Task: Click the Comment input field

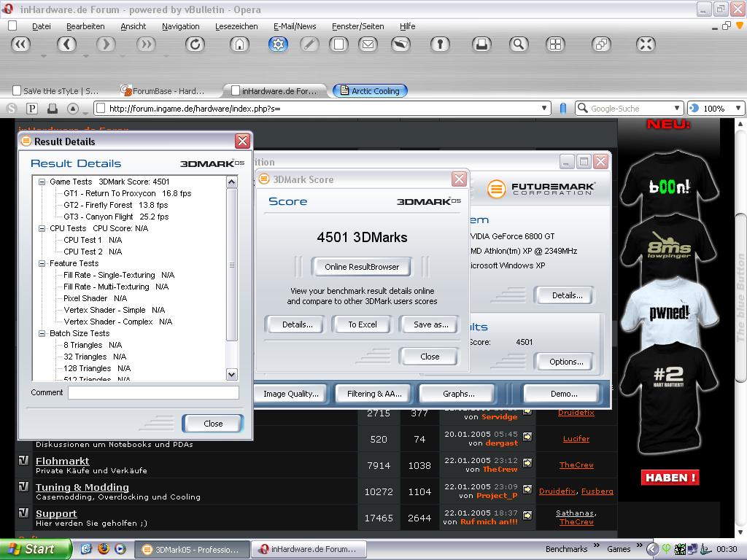Action: point(153,392)
